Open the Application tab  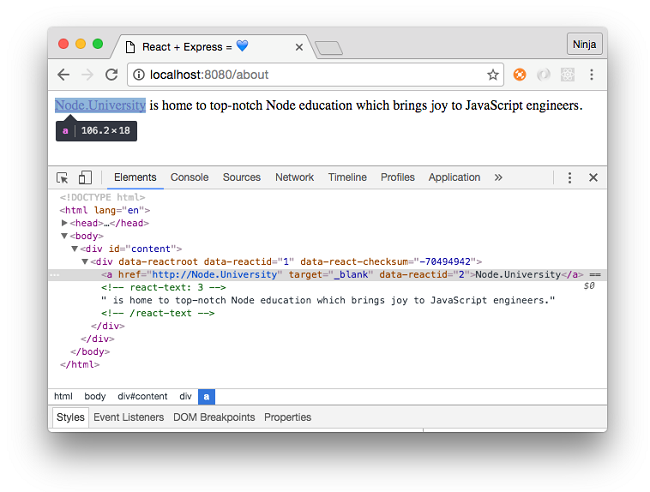(454, 177)
